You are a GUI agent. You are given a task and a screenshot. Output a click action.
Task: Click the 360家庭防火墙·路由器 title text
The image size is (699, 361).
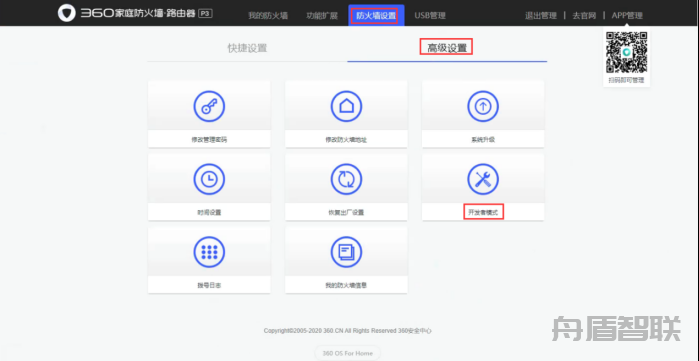138,14
